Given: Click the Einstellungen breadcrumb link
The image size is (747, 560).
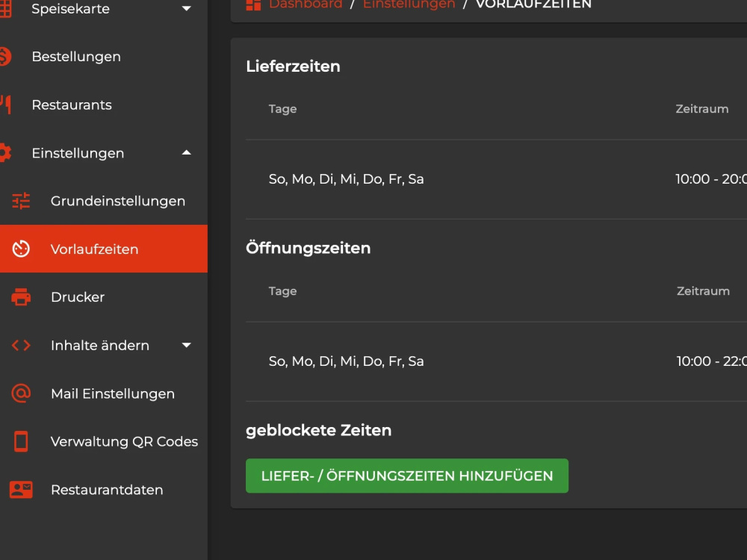Looking at the screenshot, I should click(409, 4).
